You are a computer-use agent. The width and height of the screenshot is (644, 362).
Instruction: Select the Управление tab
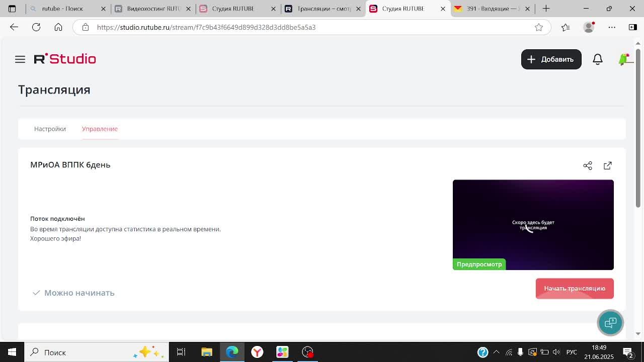click(100, 129)
